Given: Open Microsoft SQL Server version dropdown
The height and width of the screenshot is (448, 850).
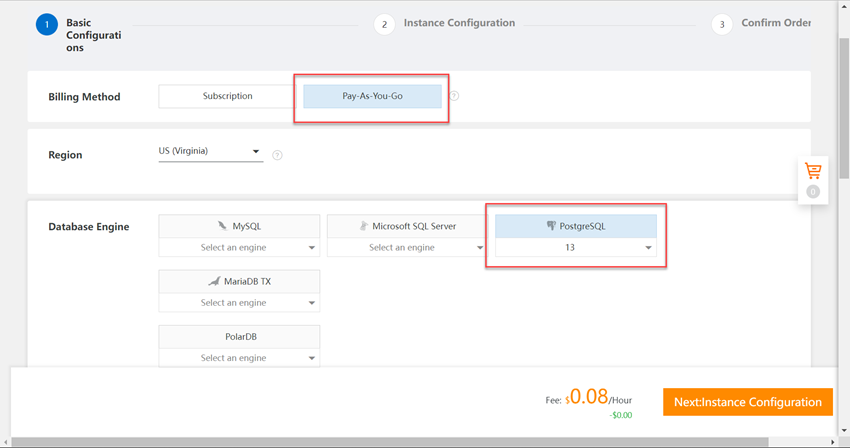Looking at the screenshot, I should 408,247.
